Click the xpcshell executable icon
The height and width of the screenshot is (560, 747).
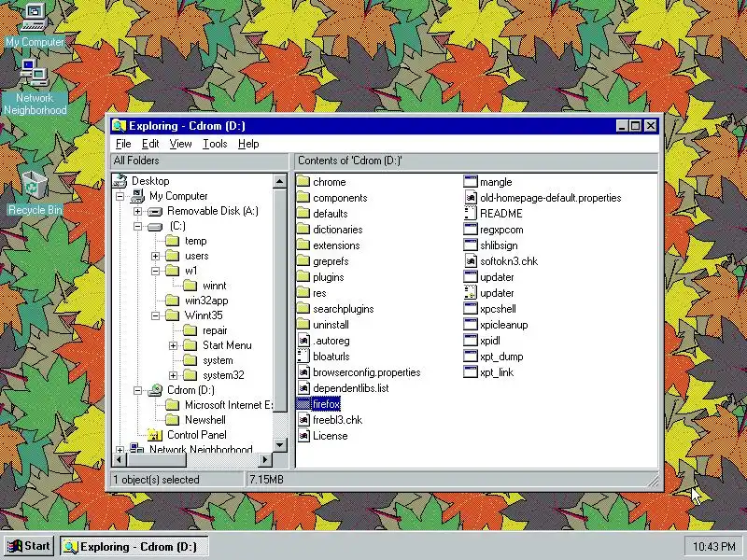pyautogui.click(x=471, y=309)
